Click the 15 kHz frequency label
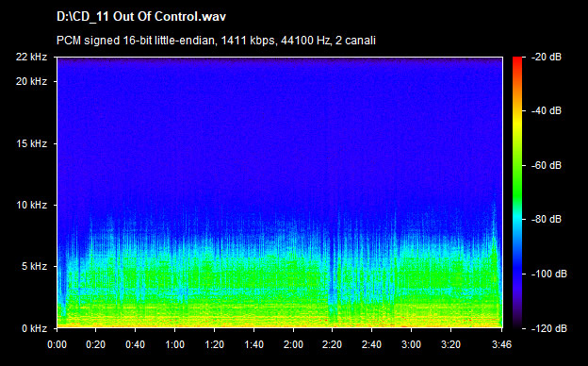588x366 pixels. (x=31, y=143)
